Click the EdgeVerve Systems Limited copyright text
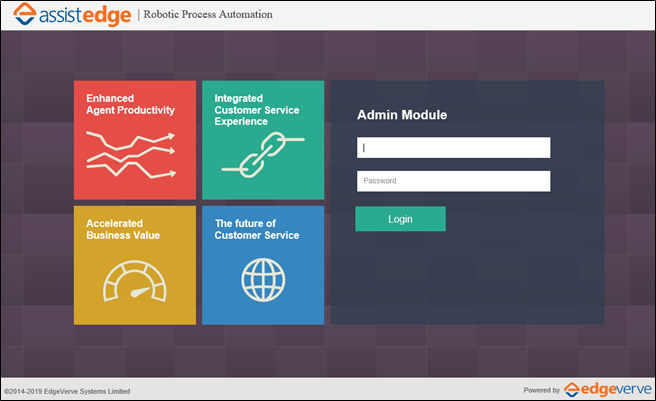This screenshot has width=656, height=401. pos(67,391)
